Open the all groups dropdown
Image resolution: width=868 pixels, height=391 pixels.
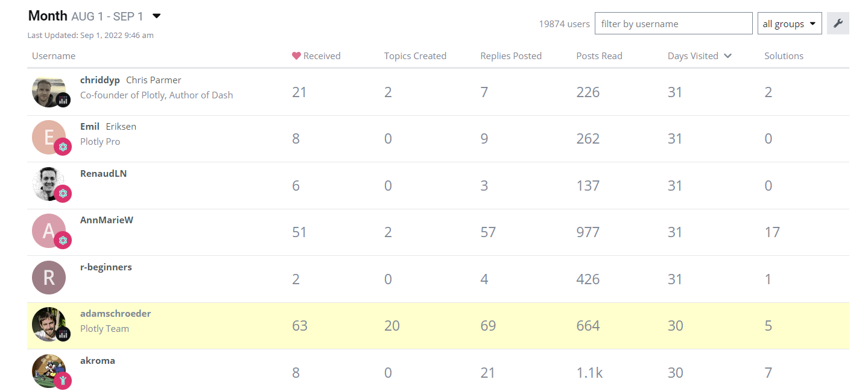click(790, 24)
